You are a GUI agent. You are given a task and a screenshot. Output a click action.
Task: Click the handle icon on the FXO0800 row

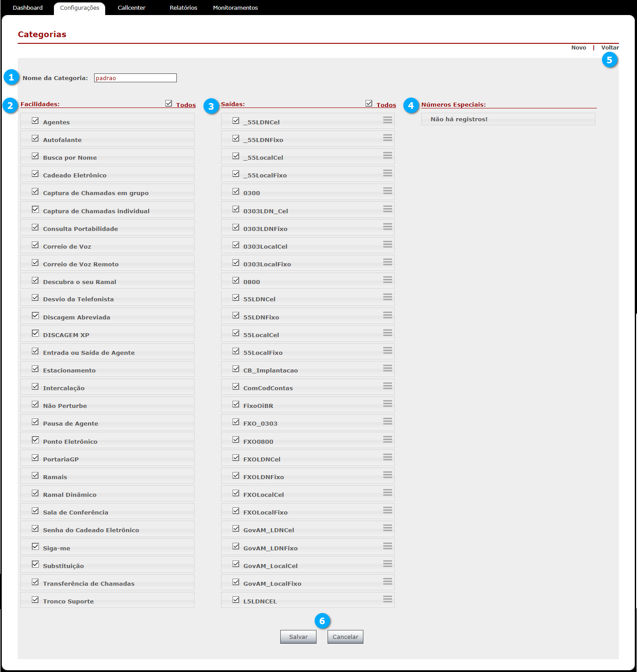click(388, 439)
